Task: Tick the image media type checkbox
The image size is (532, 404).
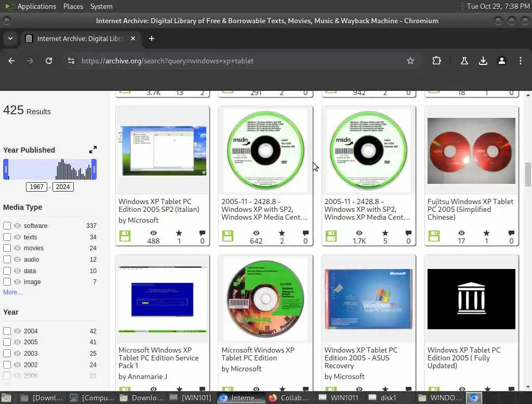Action: 7,281
